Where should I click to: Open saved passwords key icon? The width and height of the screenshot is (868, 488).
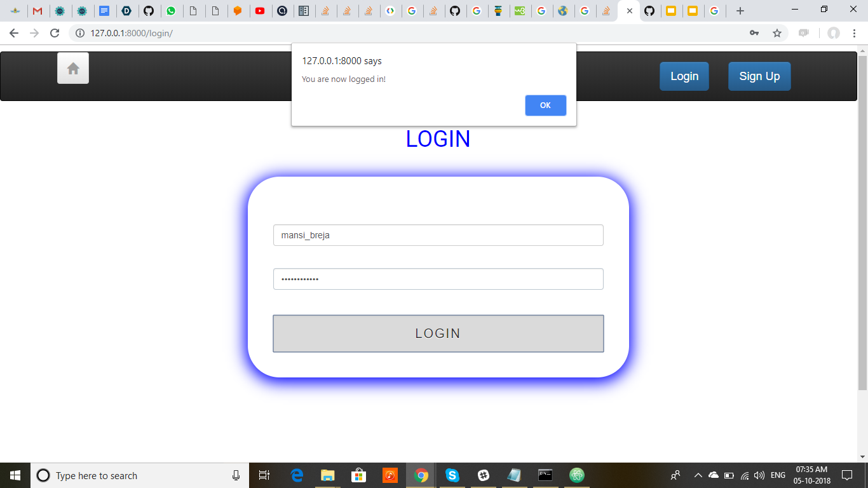tap(754, 33)
